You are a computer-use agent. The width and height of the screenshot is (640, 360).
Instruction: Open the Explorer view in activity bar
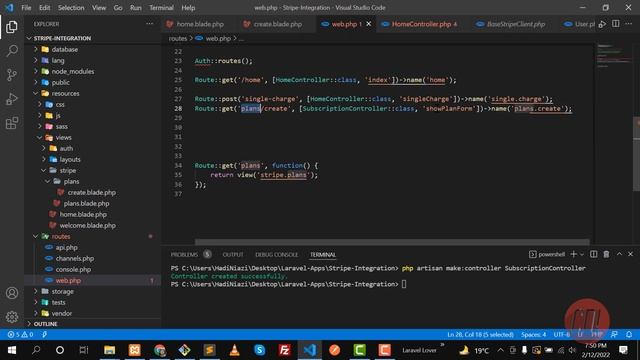pyautogui.click(x=12, y=27)
